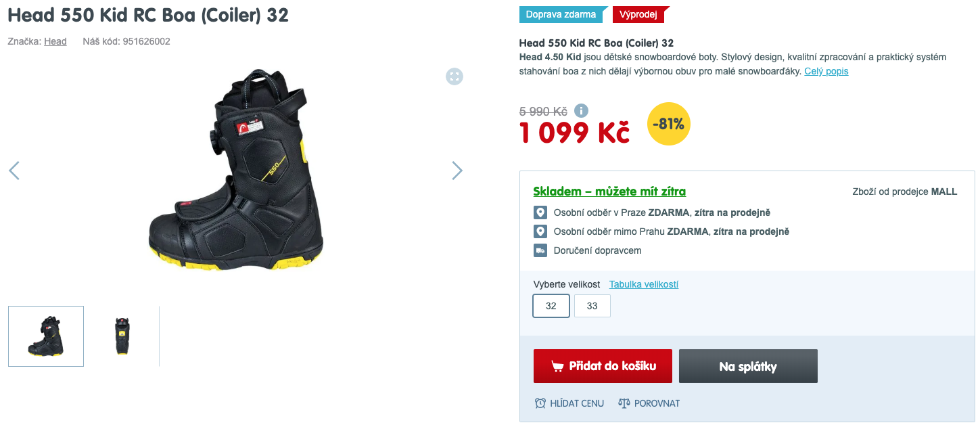Click the alarm clock price watch icon
This screenshot has width=980, height=427.
click(x=540, y=403)
